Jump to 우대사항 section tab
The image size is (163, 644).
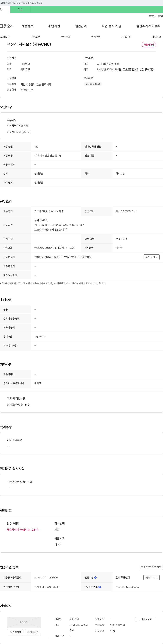(65, 37)
